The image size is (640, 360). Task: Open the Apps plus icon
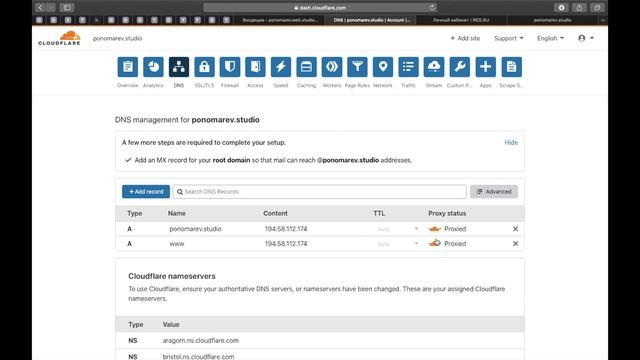click(x=486, y=67)
